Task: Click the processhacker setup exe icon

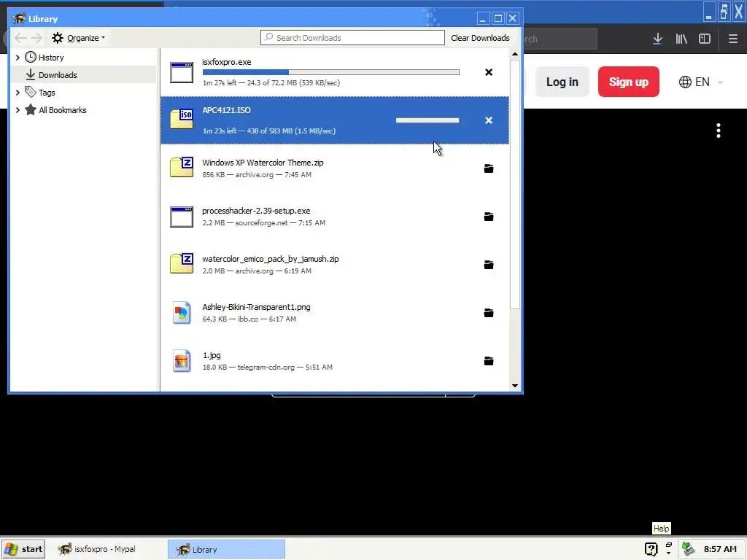Action: (x=182, y=217)
